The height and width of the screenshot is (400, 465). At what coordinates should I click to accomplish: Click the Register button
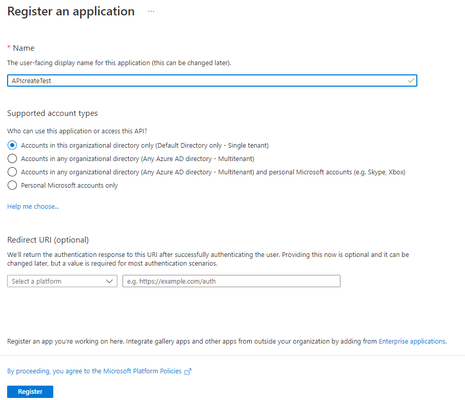(30, 392)
